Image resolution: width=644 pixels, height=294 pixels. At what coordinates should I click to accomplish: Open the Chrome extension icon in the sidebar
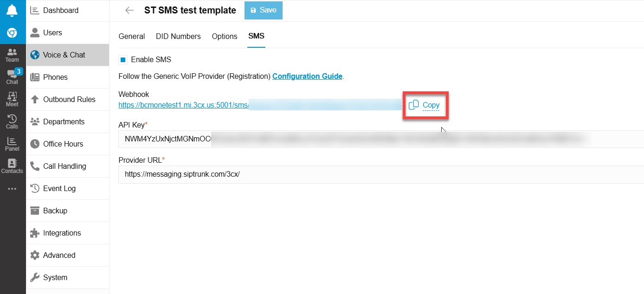click(x=12, y=33)
